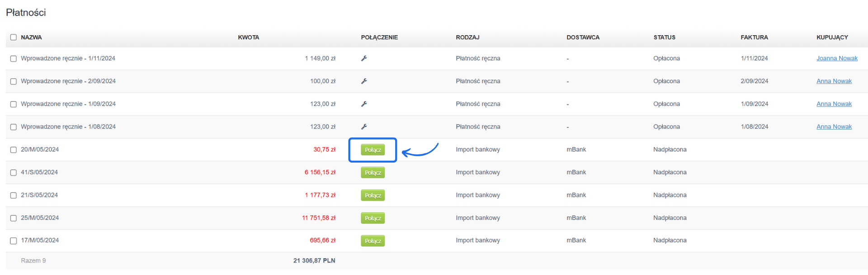This screenshot has height=275, width=868.
Task: Click the POŁĄCZENIE column header
Action: 379,37
